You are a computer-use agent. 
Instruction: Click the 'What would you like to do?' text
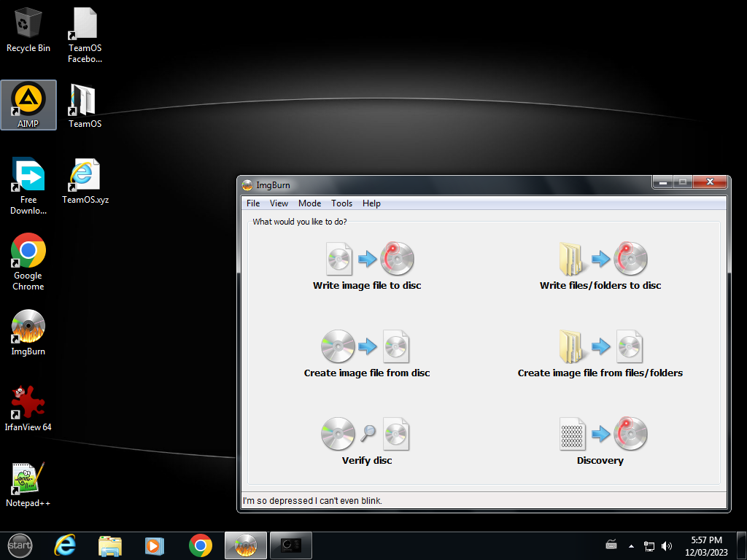[x=300, y=222]
